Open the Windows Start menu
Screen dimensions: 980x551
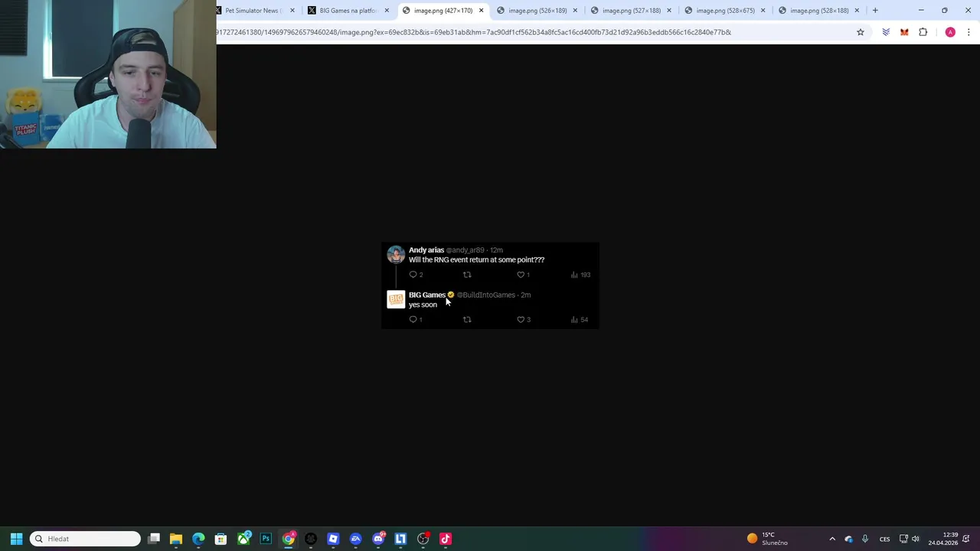coord(16,539)
